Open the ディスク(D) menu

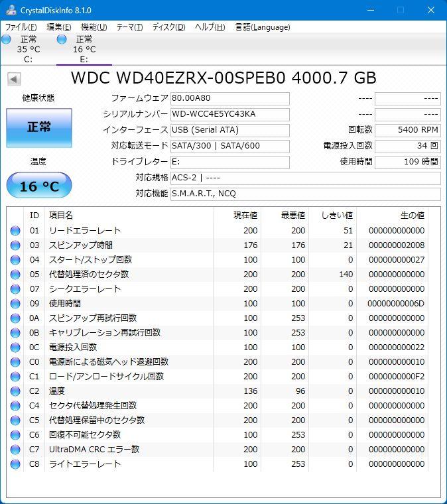click(168, 27)
